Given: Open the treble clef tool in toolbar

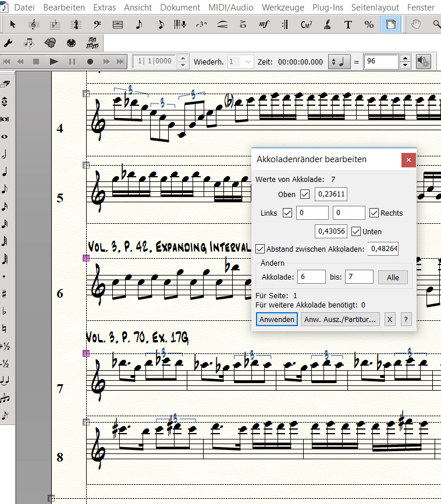Looking at the screenshot, I should [33, 24].
